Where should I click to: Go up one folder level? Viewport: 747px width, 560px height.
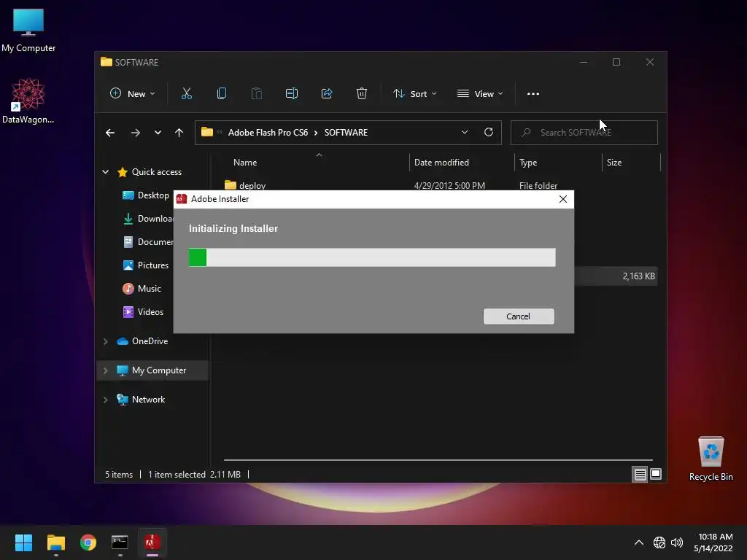click(x=179, y=133)
